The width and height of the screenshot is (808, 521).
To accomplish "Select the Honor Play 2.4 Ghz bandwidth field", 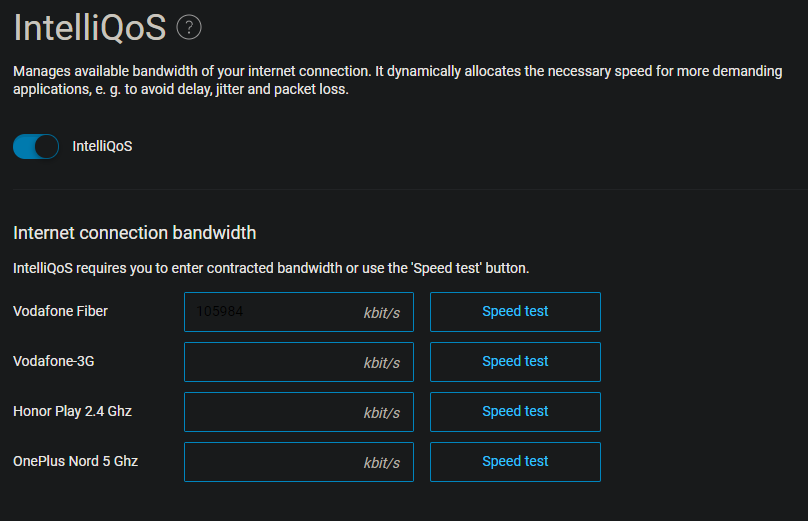I will point(299,412).
